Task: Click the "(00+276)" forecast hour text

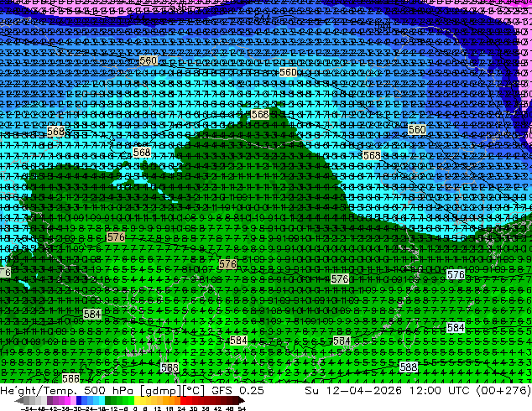Action: coord(503,391)
